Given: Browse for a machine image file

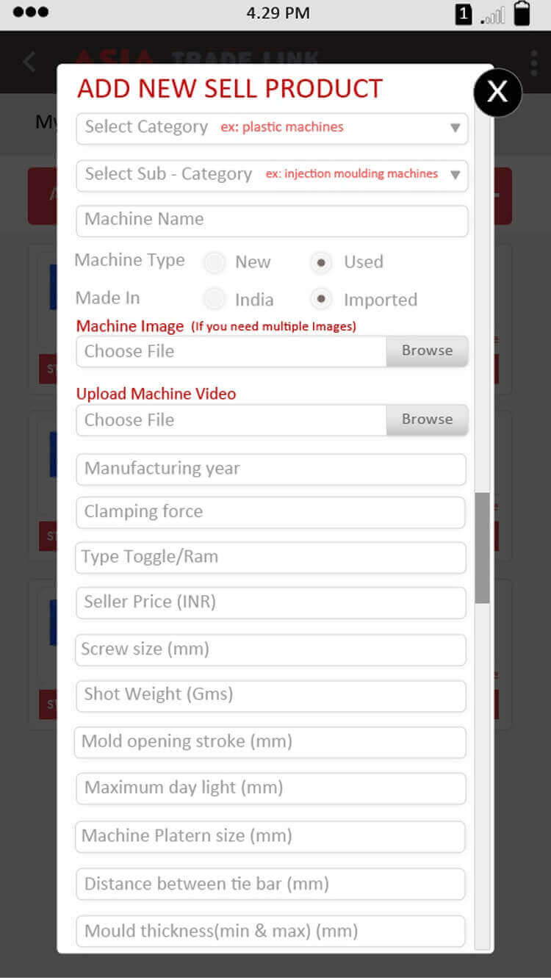Looking at the screenshot, I should [427, 351].
